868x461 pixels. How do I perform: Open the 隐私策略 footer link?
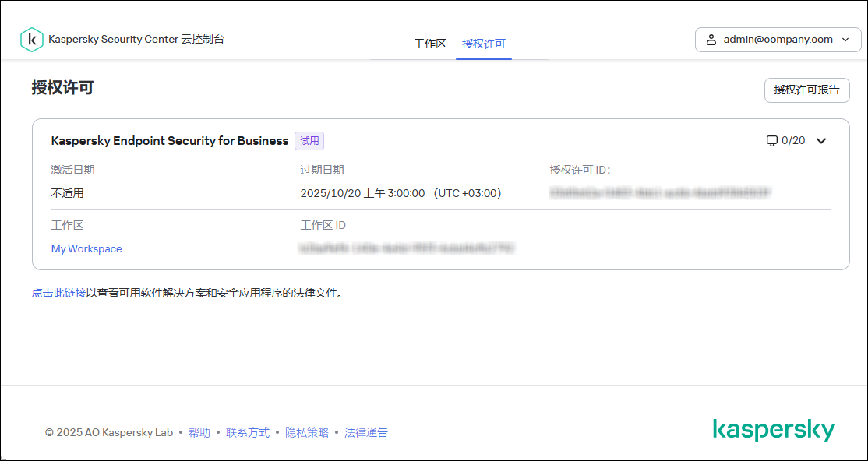tap(308, 432)
